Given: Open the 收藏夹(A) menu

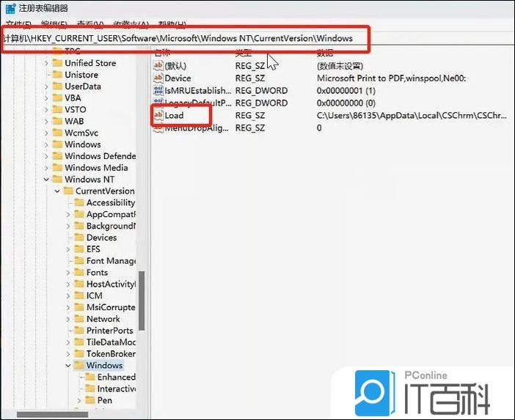Looking at the screenshot, I should click(x=131, y=24).
